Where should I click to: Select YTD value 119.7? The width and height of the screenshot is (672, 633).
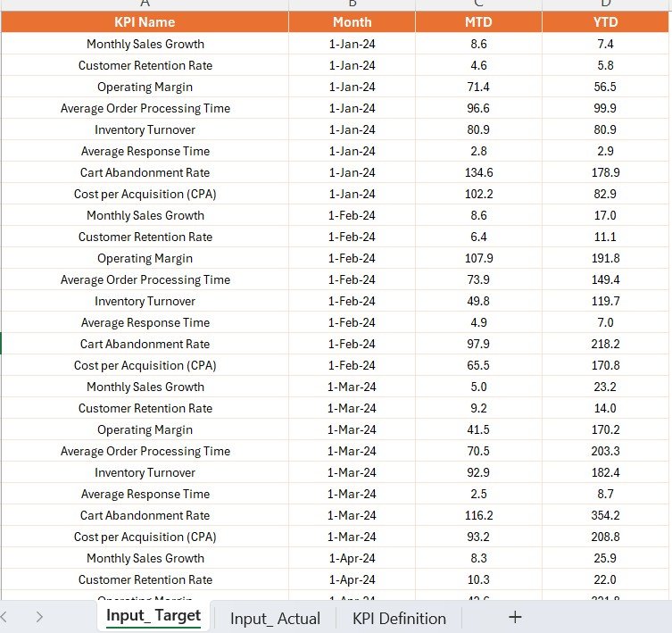(605, 301)
